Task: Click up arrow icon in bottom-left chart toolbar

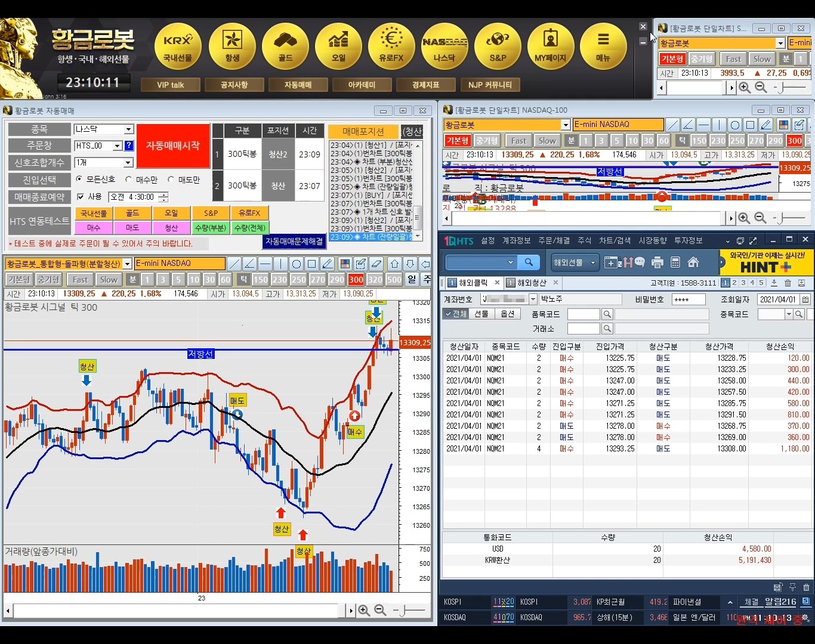Action: (x=395, y=264)
